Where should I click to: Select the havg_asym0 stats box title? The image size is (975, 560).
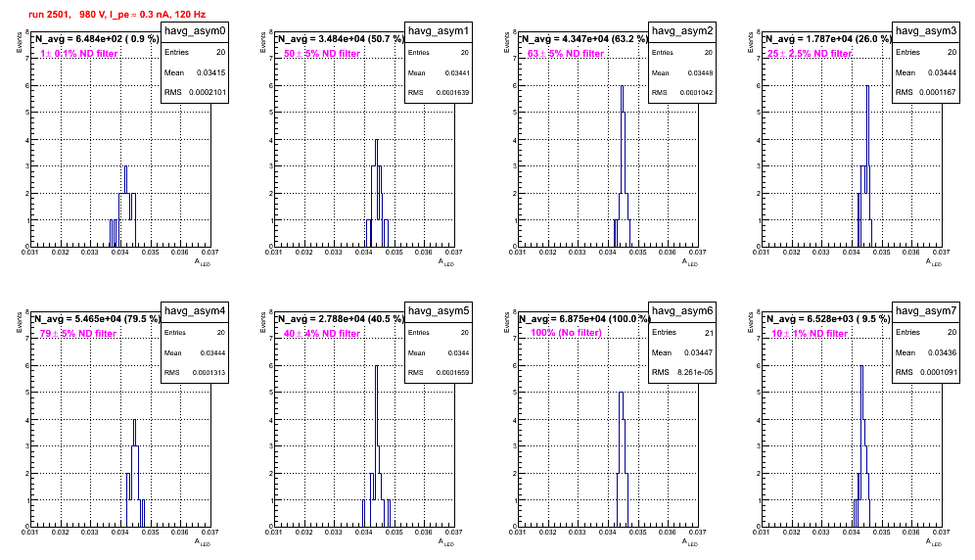(x=195, y=30)
